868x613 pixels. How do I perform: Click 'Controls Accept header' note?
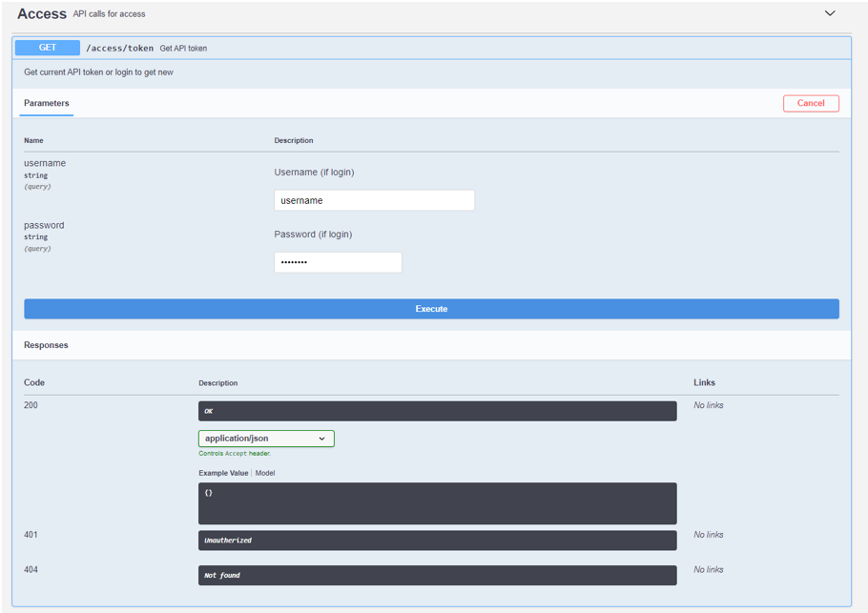coord(235,454)
